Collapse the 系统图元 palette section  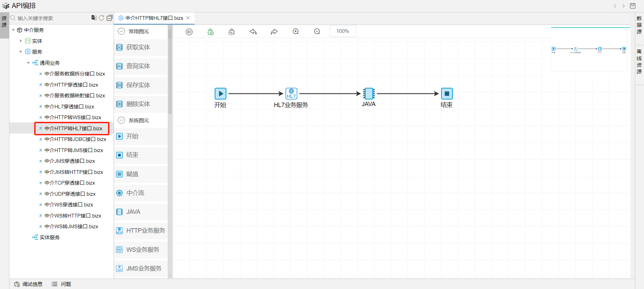click(x=121, y=120)
